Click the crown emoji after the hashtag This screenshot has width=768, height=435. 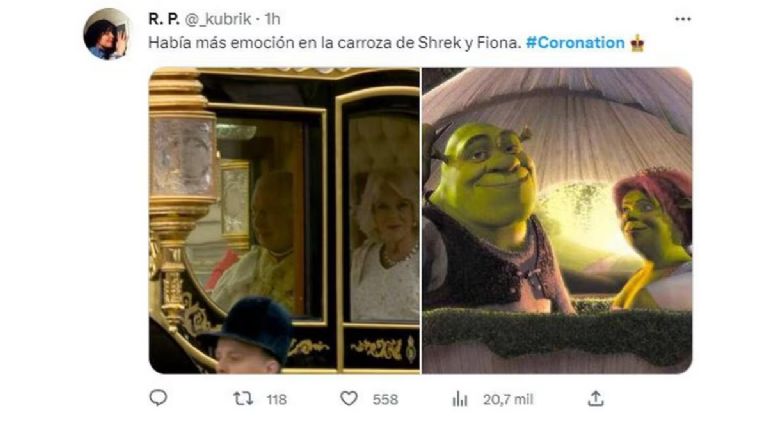pyautogui.click(x=637, y=43)
